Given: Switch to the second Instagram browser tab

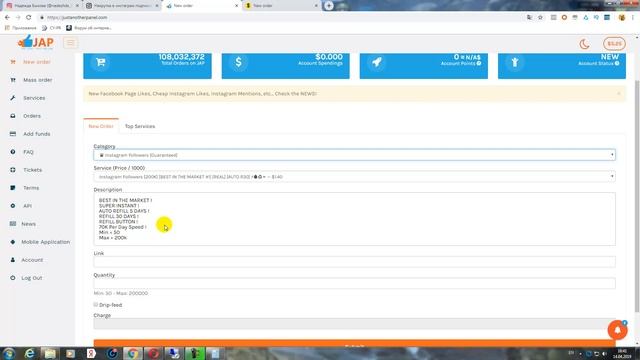Looking at the screenshot, I should 122,6.
